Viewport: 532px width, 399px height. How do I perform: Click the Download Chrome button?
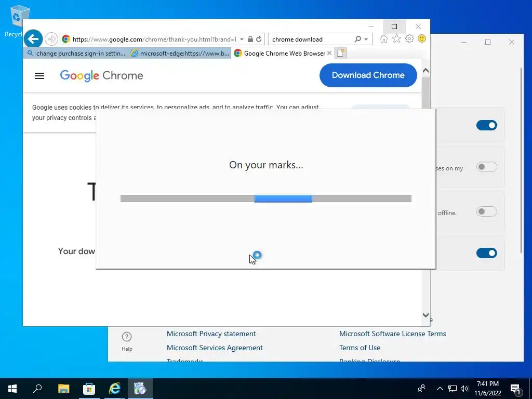[368, 75]
